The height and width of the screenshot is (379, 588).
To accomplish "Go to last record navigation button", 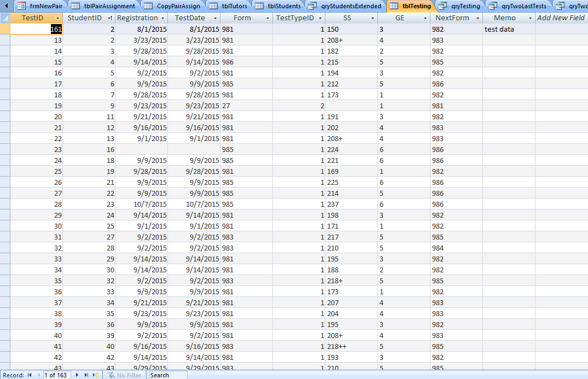I will (86, 375).
